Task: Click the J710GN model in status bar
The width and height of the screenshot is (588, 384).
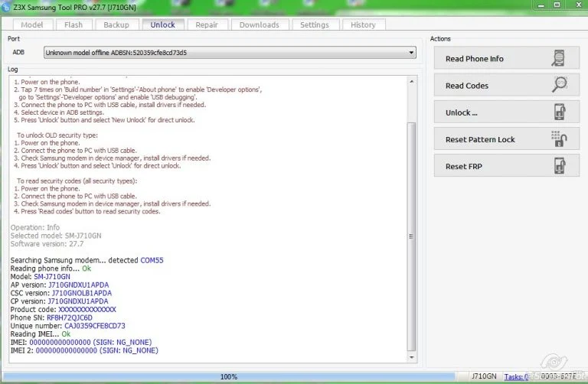Action: (x=484, y=376)
